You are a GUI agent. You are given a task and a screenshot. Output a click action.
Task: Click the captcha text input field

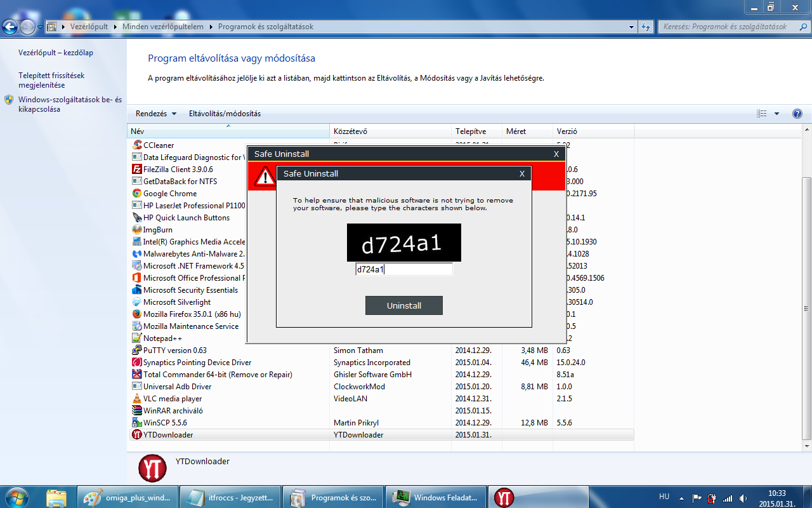[403, 269]
